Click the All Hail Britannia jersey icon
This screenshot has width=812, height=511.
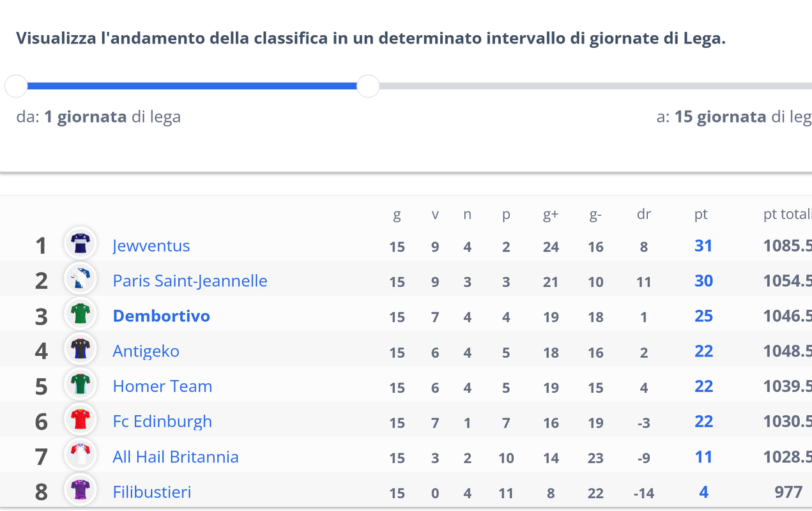coord(80,455)
